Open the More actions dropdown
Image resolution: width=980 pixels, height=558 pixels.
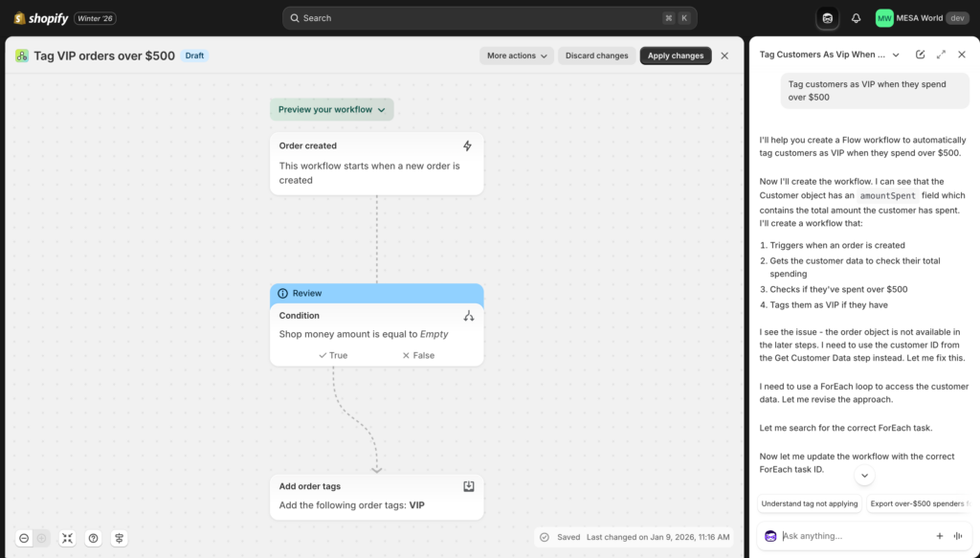click(516, 56)
